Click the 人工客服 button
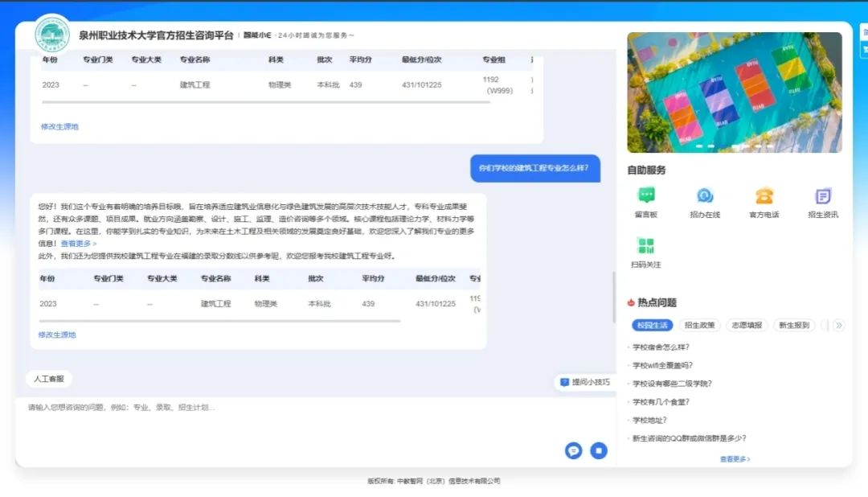Image resolution: width=868 pixels, height=497 pixels. pyautogui.click(x=49, y=378)
